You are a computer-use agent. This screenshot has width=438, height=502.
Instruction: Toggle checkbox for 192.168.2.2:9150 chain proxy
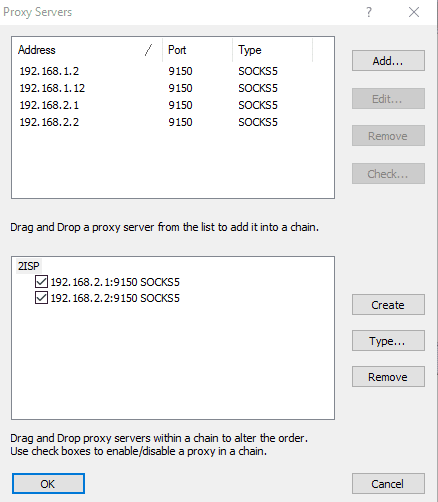(x=41, y=298)
